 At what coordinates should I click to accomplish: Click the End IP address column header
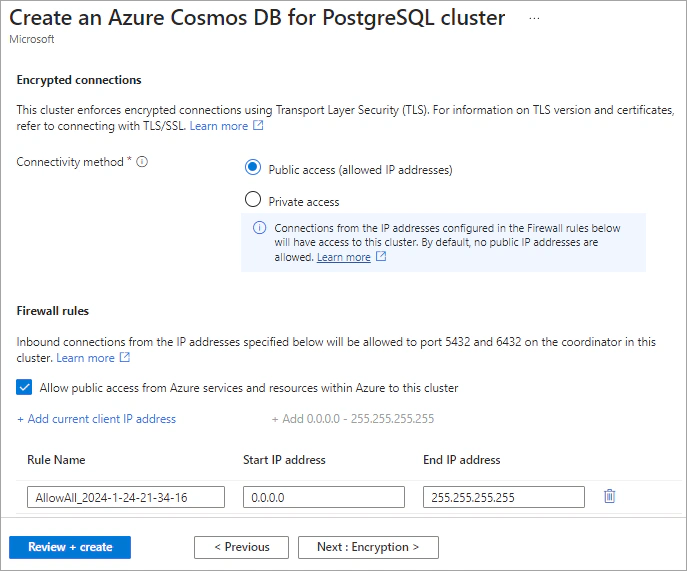click(462, 460)
